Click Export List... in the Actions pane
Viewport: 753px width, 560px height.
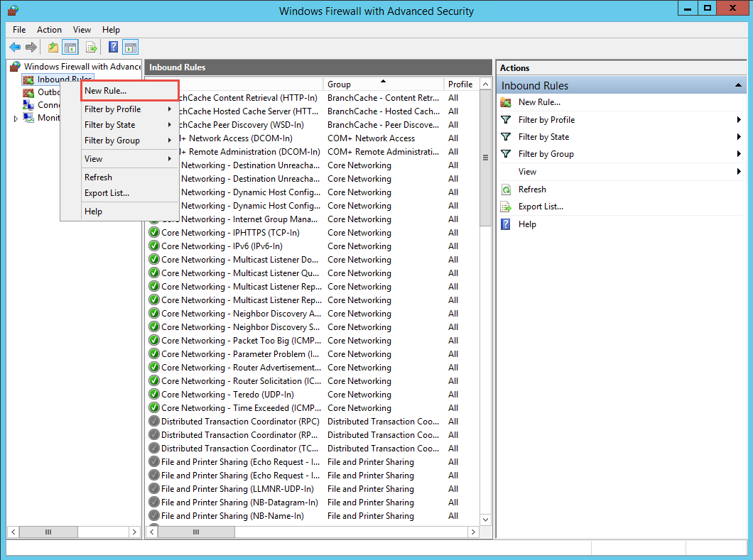(x=540, y=207)
